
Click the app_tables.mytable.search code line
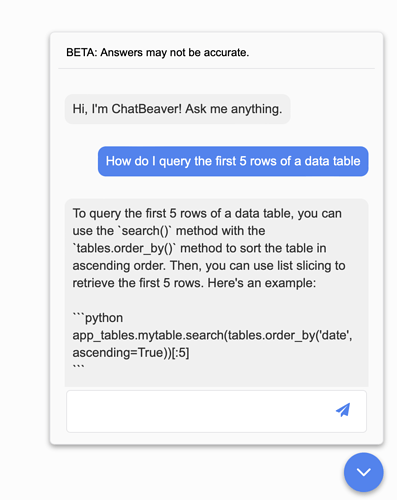point(212,335)
